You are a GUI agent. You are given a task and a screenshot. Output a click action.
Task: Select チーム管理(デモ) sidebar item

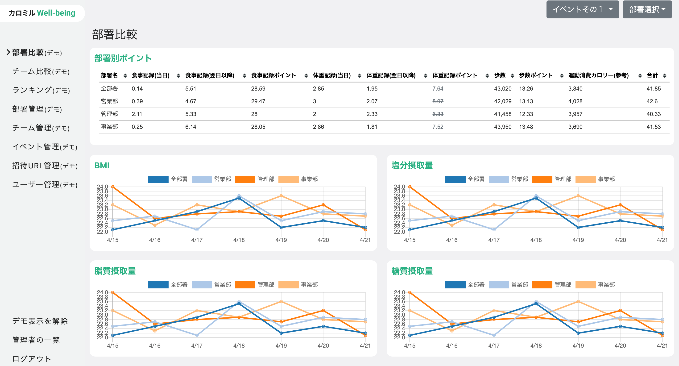pyautogui.click(x=41, y=128)
